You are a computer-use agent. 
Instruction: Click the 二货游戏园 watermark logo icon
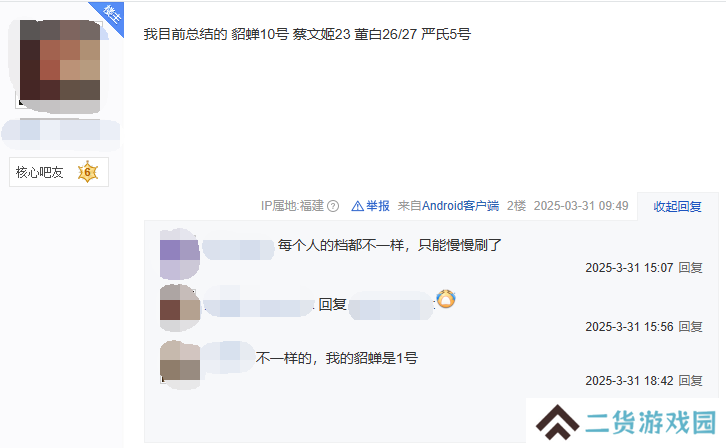click(557, 422)
